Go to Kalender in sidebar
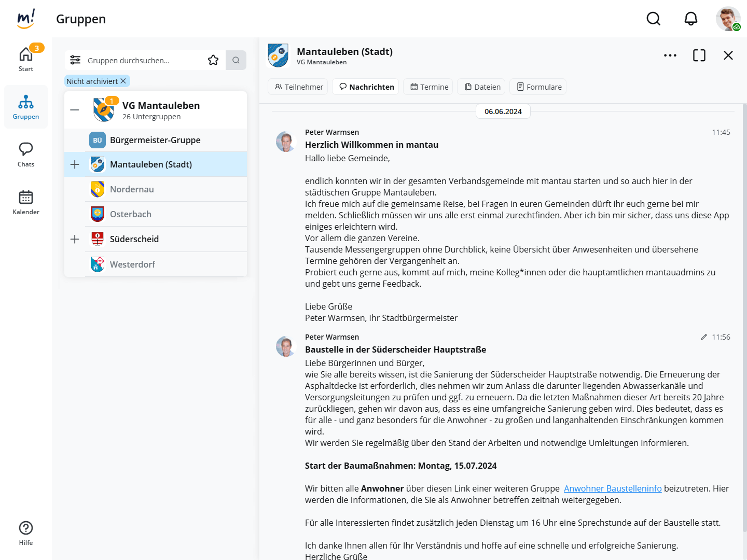 (26, 202)
